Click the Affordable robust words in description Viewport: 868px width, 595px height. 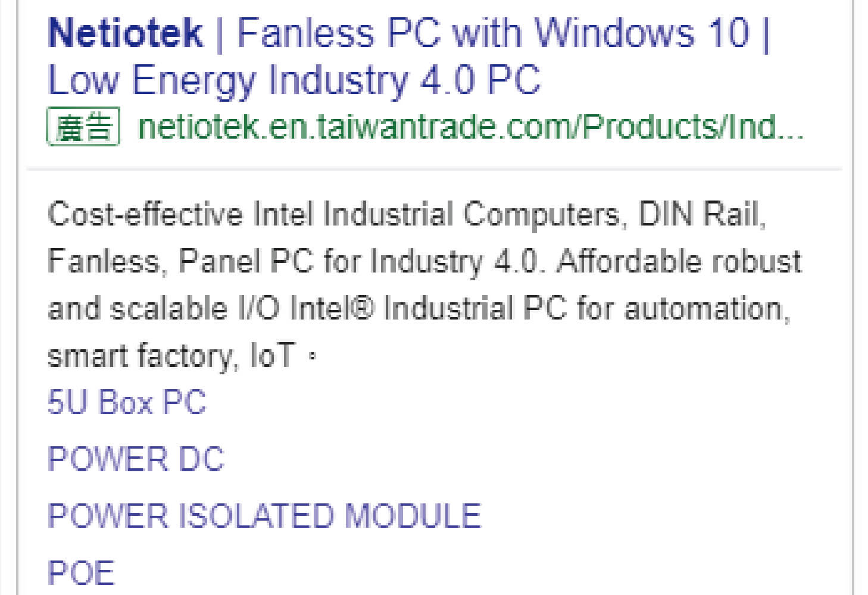click(x=679, y=261)
